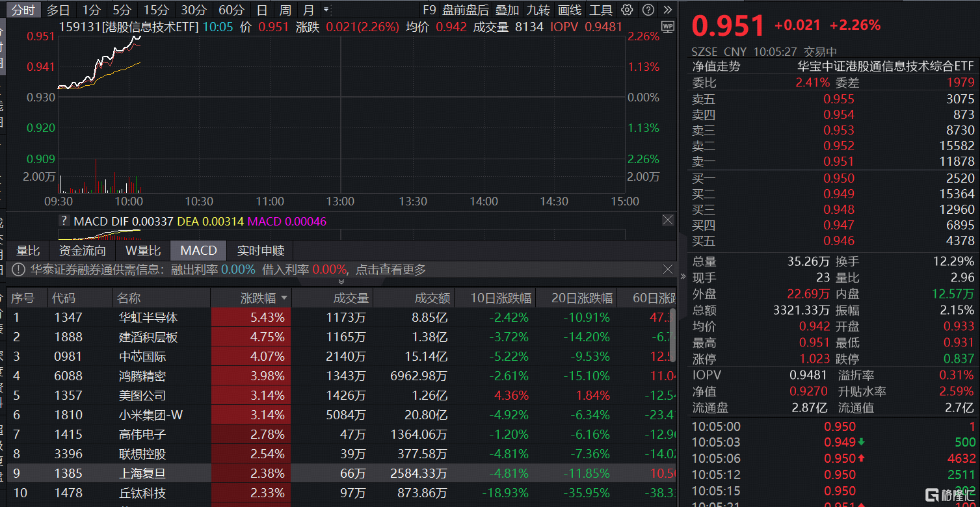Switch to the 资金流向 tab
The image size is (980, 507).
coord(82,250)
